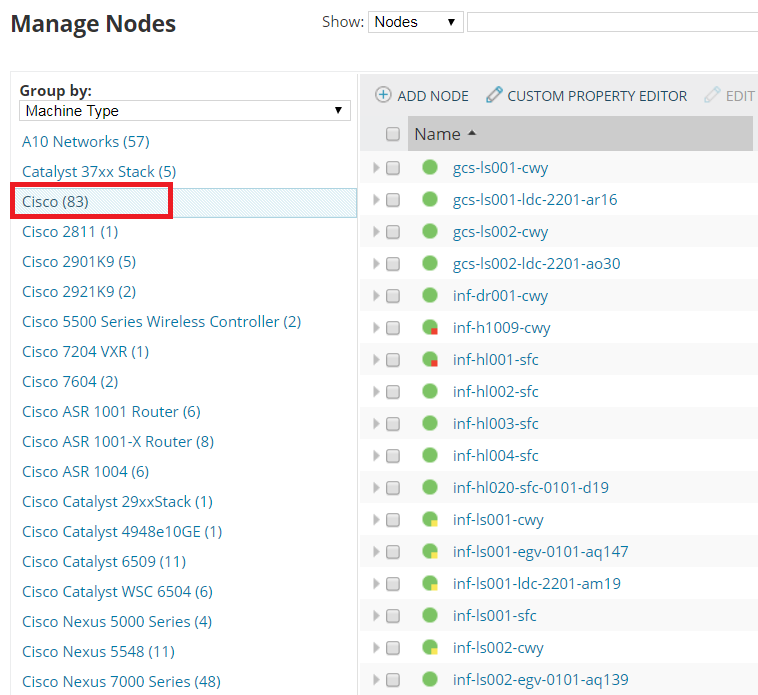This screenshot has width=758, height=695.
Task: Check the box for gcs-ls001-cwy
Action: [x=393, y=168]
